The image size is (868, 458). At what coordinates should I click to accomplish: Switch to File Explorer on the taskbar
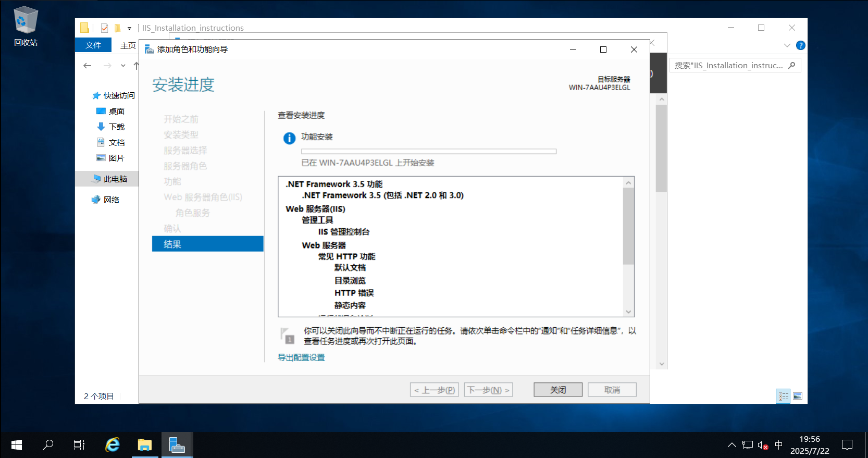pos(144,445)
